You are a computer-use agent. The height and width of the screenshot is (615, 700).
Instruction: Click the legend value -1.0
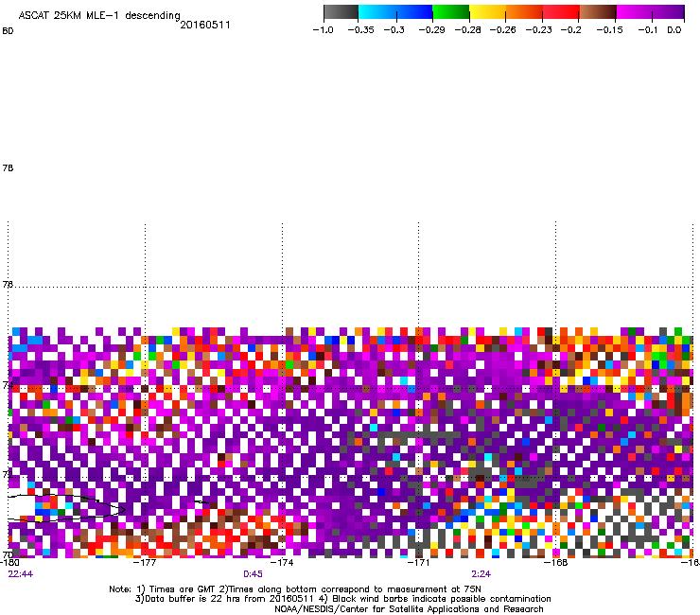[323, 30]
